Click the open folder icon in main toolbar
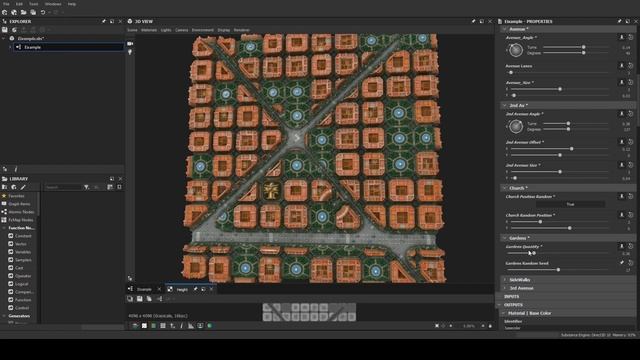640x360 pixels. pos(23,13)
